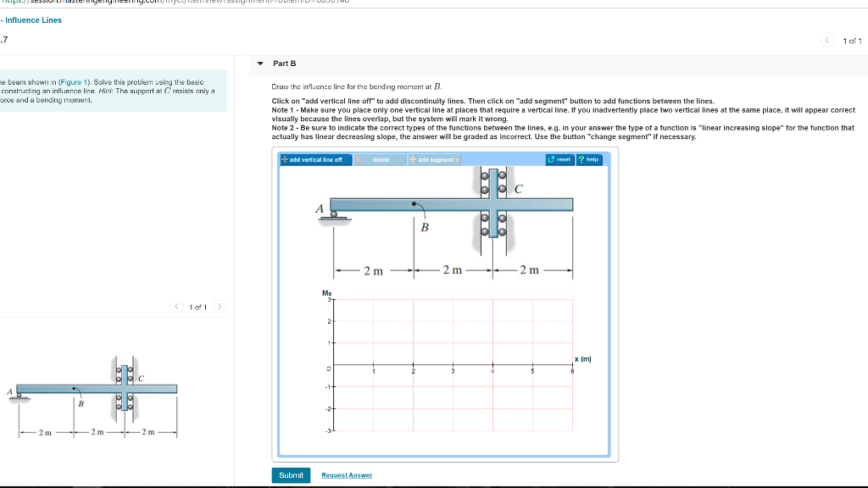Click the add segment plus icon
This screenshot has height=488, width=868.
[x=411, y=159]
